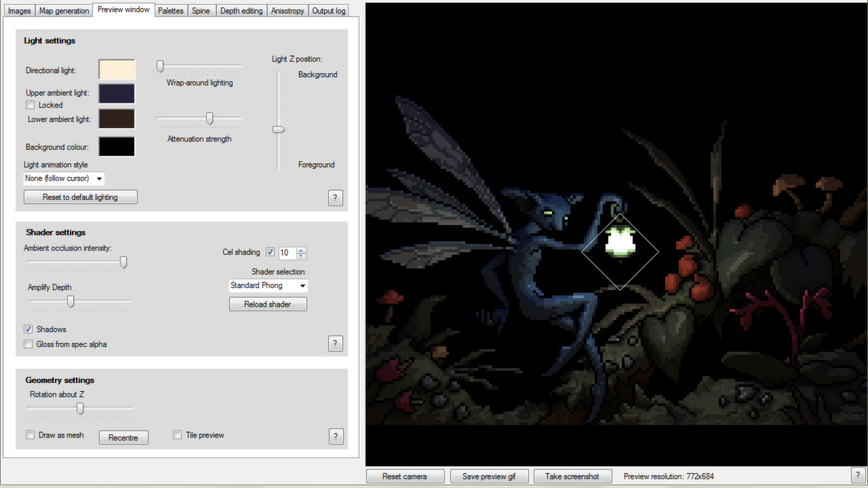The image size is (868, 488).
Task: Enable Gloss from spec alpha
Action: click(x=28, y=344)
